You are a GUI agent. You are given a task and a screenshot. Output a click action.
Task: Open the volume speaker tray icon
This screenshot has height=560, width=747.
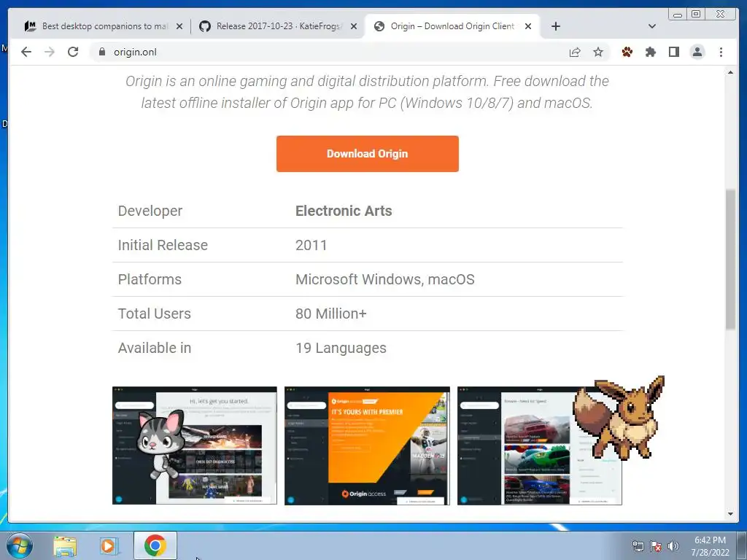[673, 546]
